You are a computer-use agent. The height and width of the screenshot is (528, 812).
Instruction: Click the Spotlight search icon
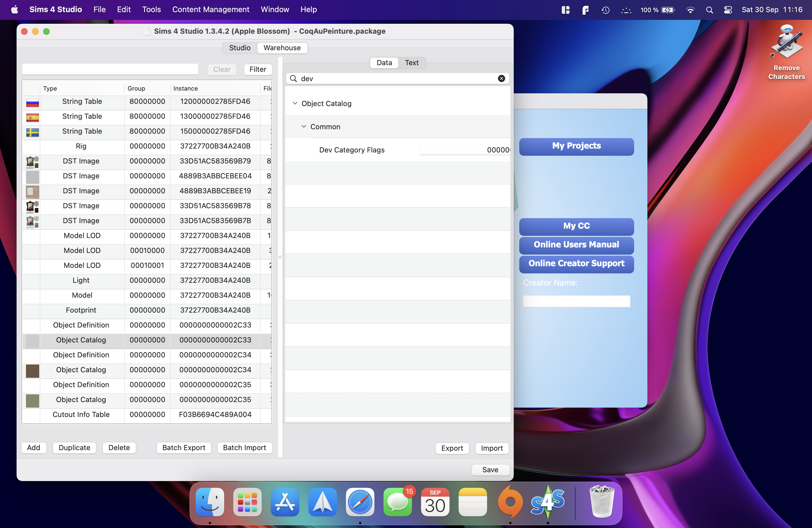coord(709,10)
